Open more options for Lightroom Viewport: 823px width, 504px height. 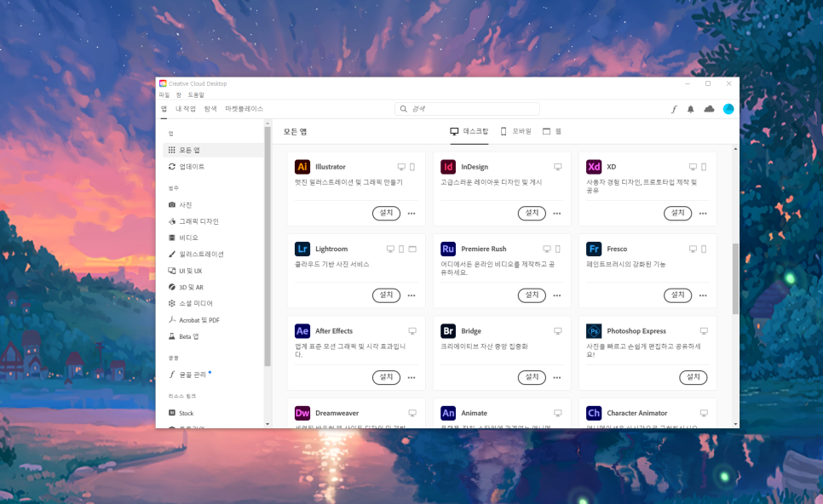click(411, 295)
